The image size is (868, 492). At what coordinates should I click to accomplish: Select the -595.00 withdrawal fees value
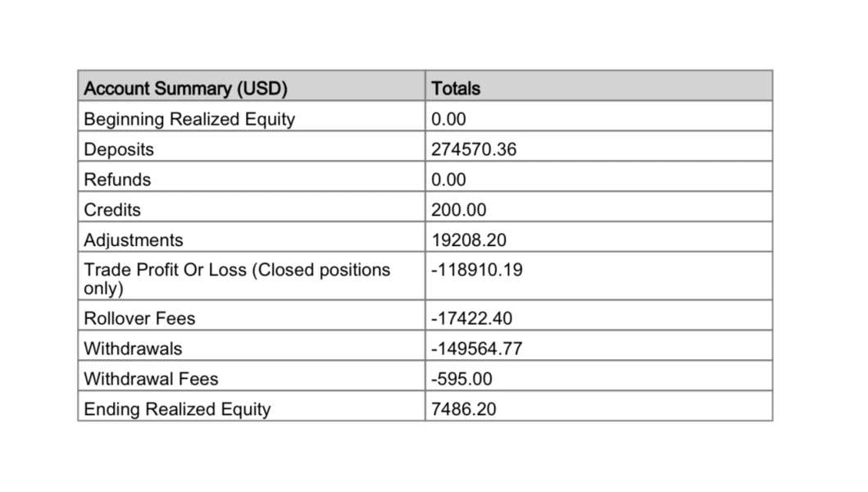click(462, 379)
